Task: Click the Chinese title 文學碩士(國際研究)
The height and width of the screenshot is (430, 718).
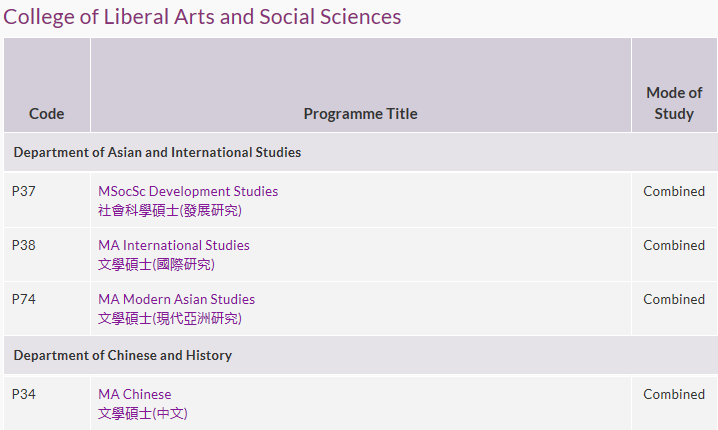Action: [x=156, y=264]
